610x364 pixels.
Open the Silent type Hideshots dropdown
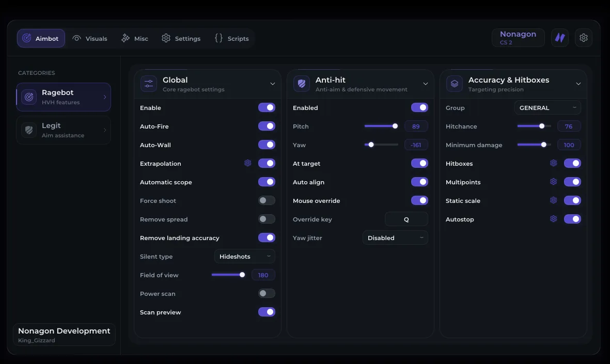tap(245, 256)
